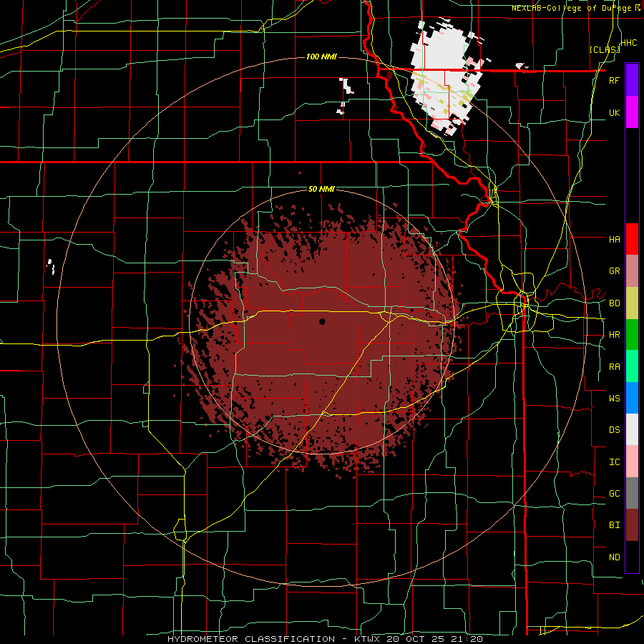Click the HA legend label
Image resolution: width=644 pixels, height=644 pixels.
[614, 239]
